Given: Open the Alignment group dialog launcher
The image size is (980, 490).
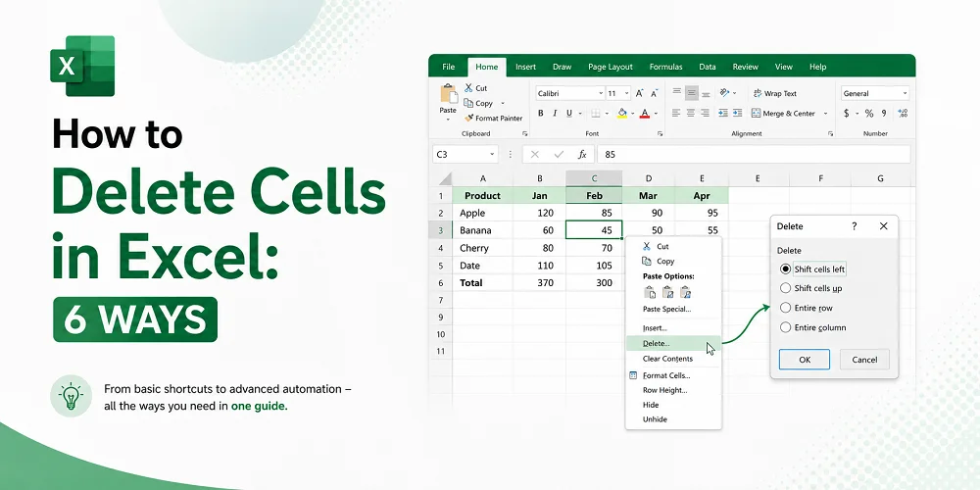Looking at the screenshot, I should [x=830, y=133].
